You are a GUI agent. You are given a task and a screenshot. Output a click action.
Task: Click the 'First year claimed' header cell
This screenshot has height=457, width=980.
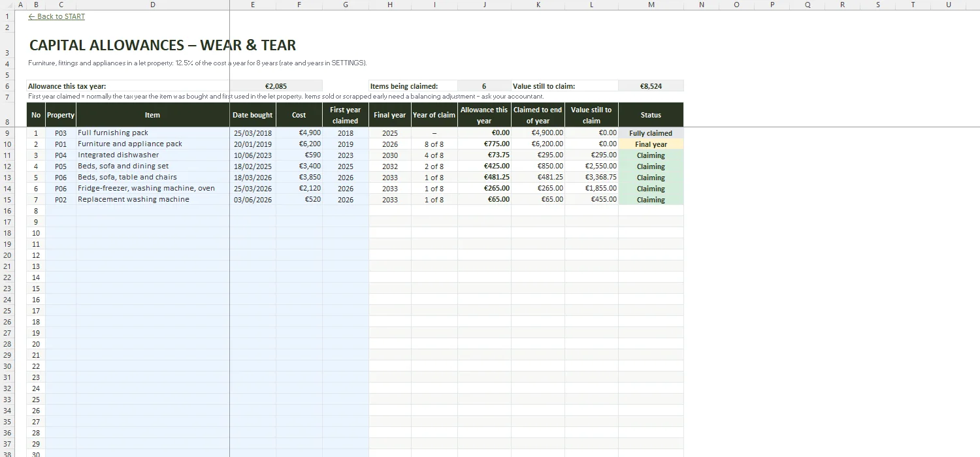click(x=346, y=115)
